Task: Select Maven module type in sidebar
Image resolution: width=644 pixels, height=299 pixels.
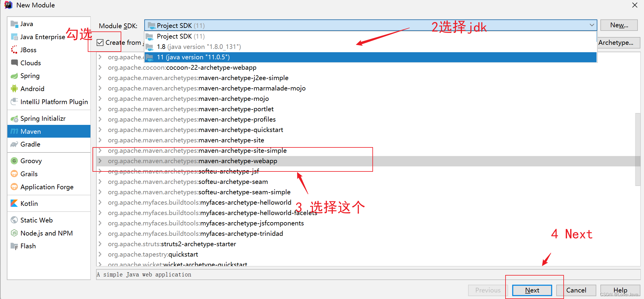Action: pos(49,131)
